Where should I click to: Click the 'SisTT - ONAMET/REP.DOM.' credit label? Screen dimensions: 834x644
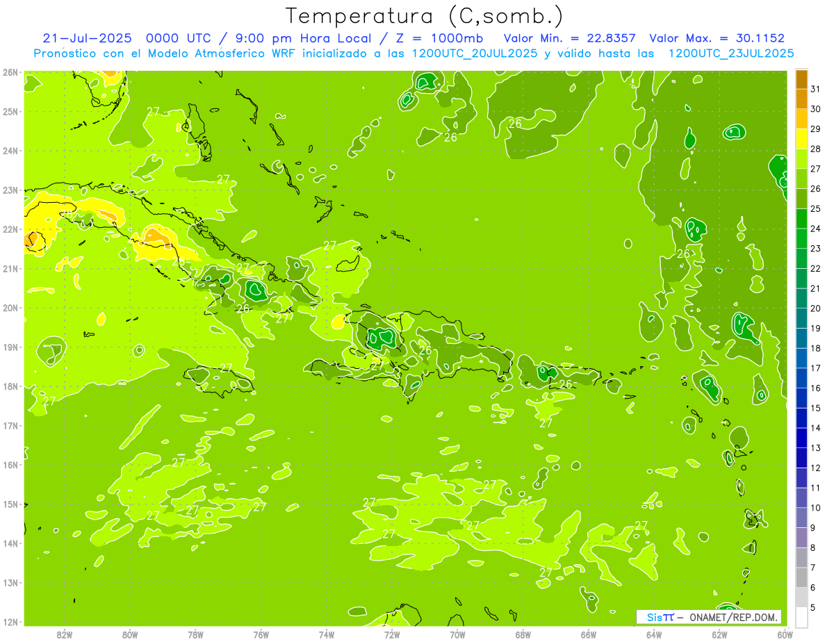click(x=710, y=617)
